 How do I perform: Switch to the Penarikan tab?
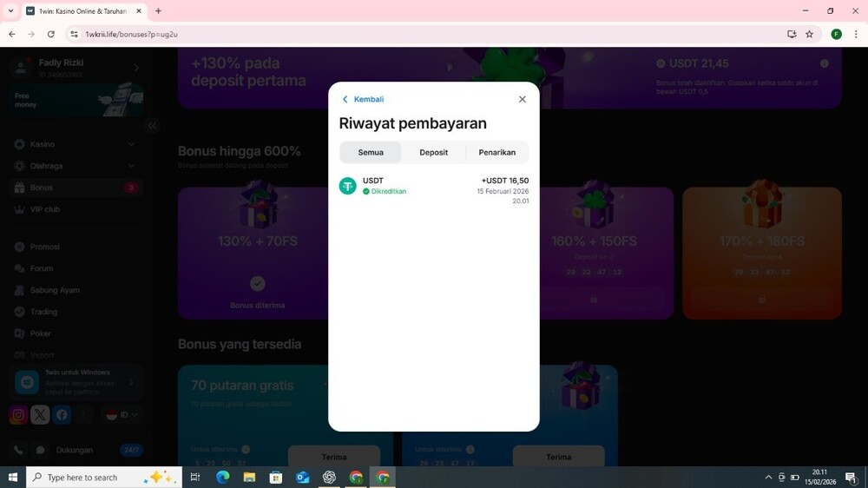496,153
